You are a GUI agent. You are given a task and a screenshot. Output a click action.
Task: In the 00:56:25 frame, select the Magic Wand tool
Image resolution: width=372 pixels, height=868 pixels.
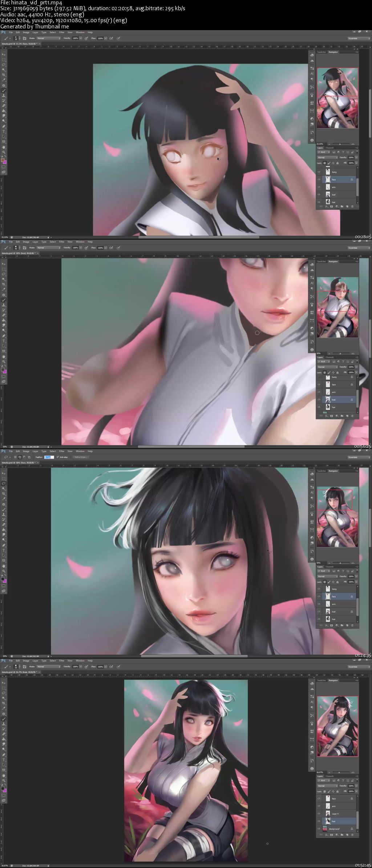[4, 279]
